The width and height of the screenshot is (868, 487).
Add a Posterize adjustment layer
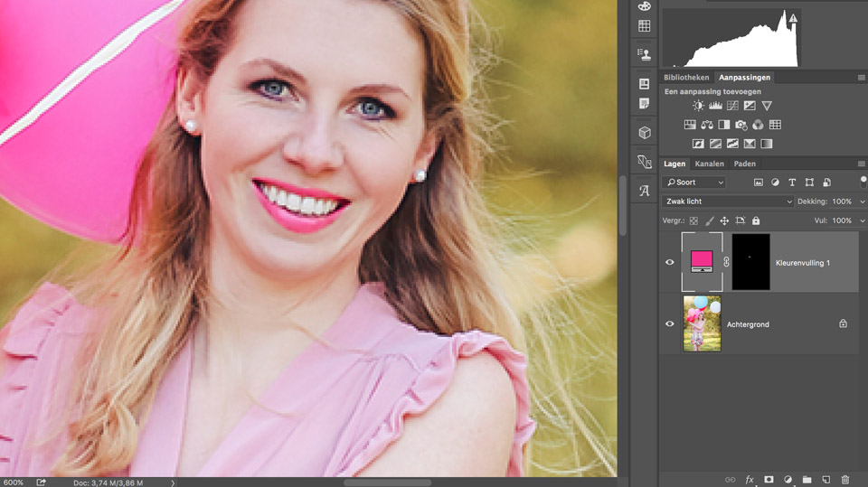pos(715,144)
